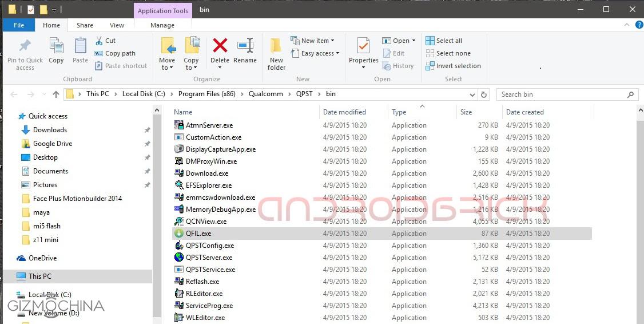Screen dimensions: 644x324
Task: Open the File menu tab
Action: [19, 25]
